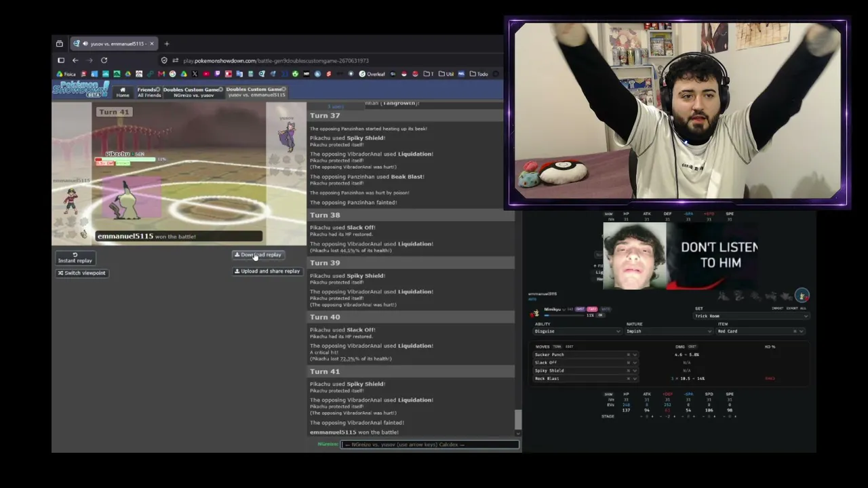Screen dimensions: 868x488
Task: Open the NGreizo vs. yusov battle tab
Action: pyautogui.click(x=193, y=92)
